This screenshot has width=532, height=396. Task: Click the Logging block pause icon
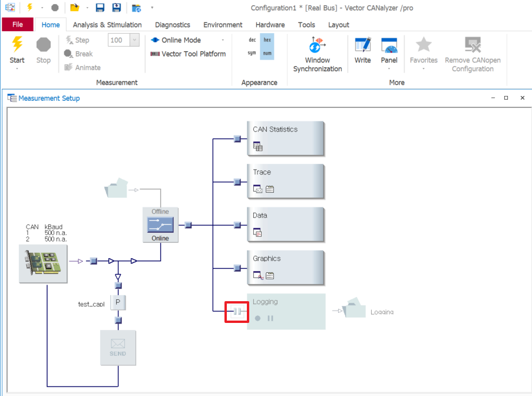[x=270, y=318]
